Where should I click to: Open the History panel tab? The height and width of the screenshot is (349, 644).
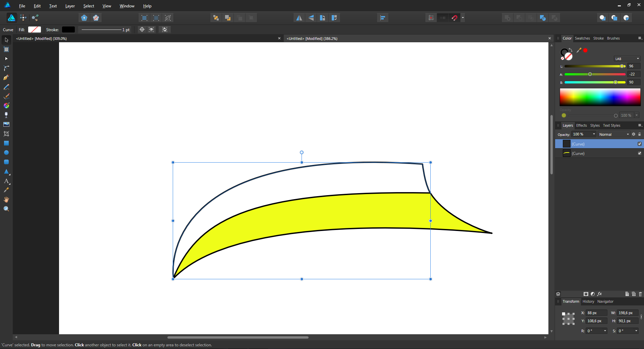click(588, 301)
